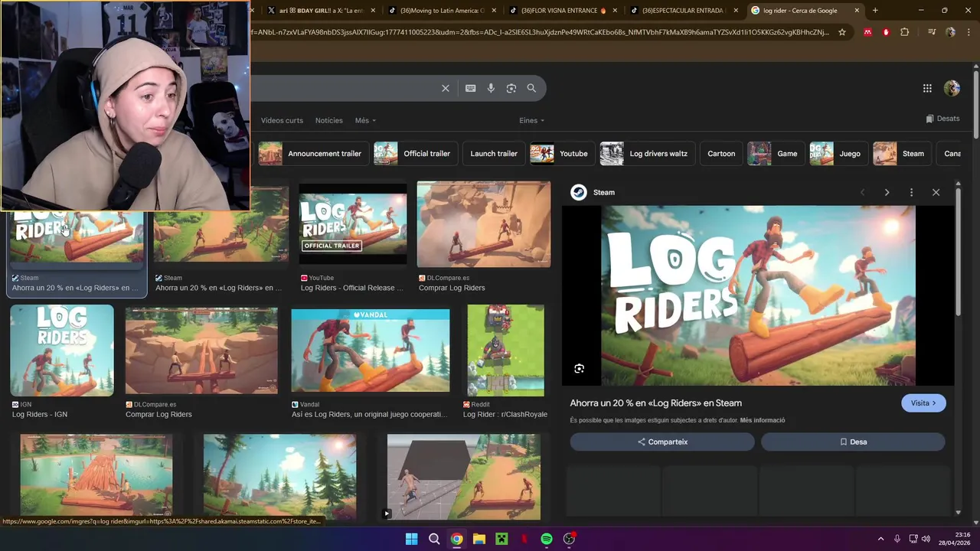Open Windows taskbar search
Screen dimensions: 980x551
point(434,539)
